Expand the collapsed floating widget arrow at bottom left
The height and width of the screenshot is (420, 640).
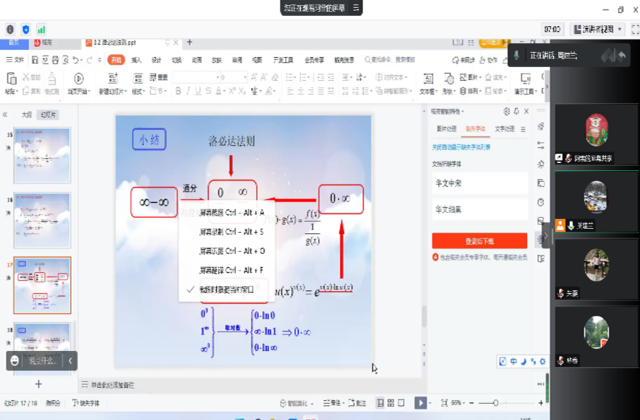click(x=70, y=360)
